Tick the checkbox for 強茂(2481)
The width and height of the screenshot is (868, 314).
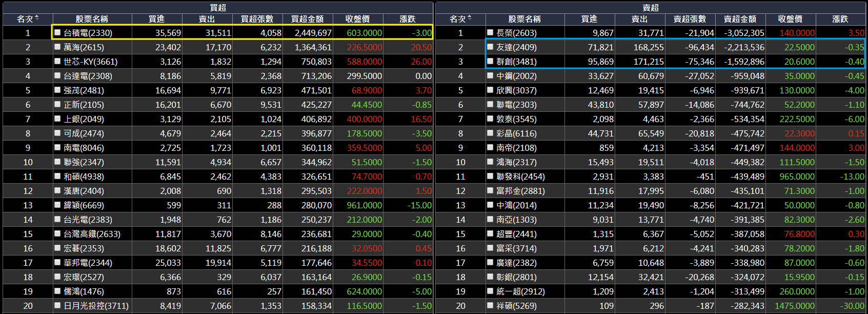(57, 90)
